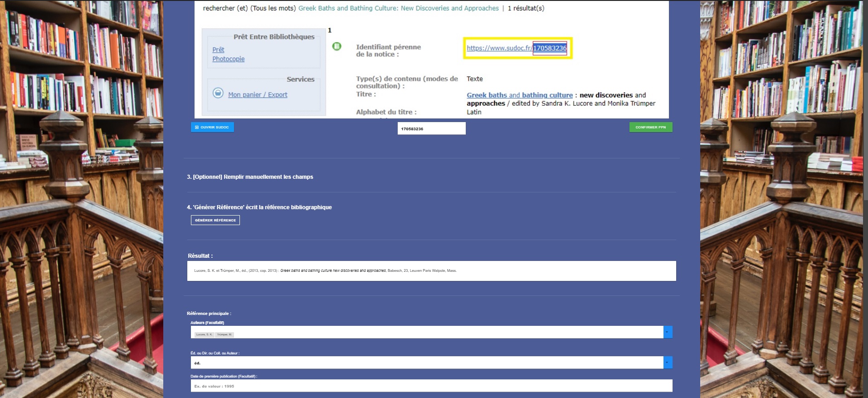Open the éd. selection combo box
Image resolution: width=868 pixels, height=398 pixels.
pos(426,363)
